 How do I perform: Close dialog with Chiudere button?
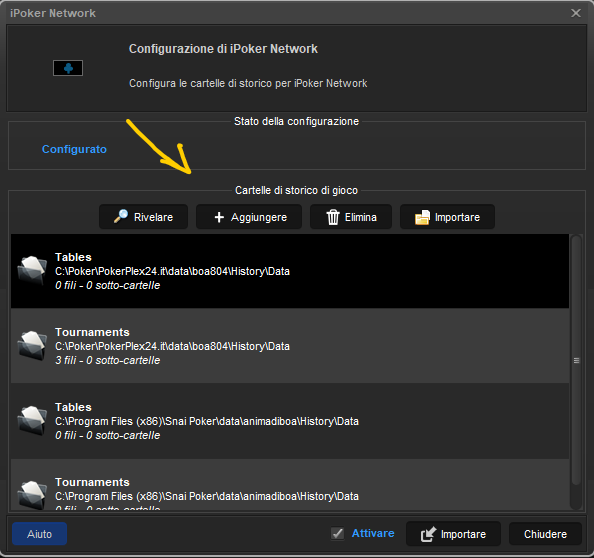click(545, 534)
